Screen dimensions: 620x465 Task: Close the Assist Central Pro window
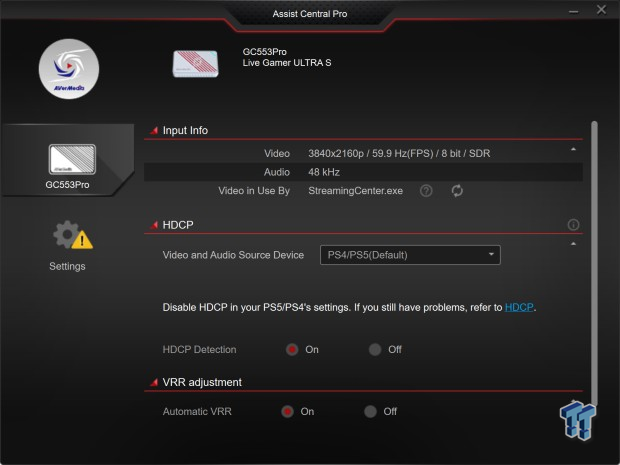click(x=601, y=9)
